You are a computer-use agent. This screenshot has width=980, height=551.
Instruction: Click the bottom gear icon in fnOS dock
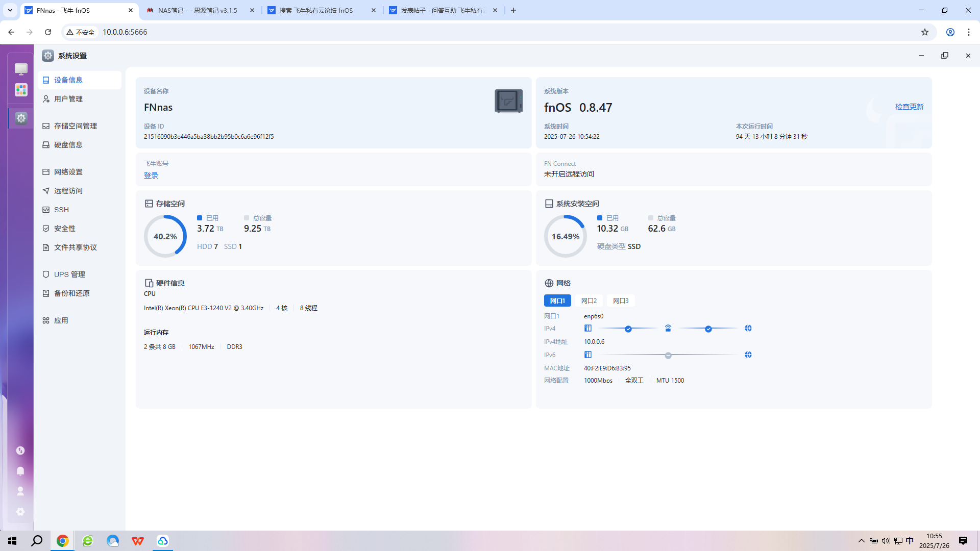pos(20,512)
